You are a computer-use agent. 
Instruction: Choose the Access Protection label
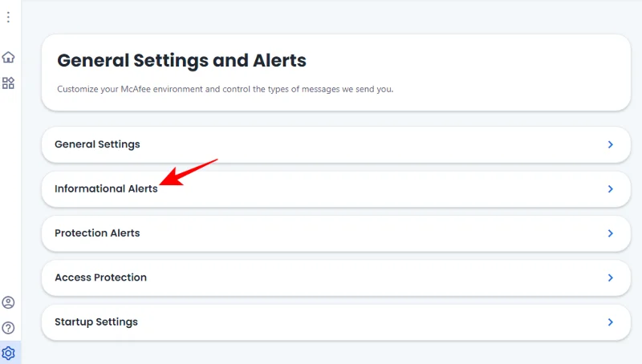tap(100, 277)
